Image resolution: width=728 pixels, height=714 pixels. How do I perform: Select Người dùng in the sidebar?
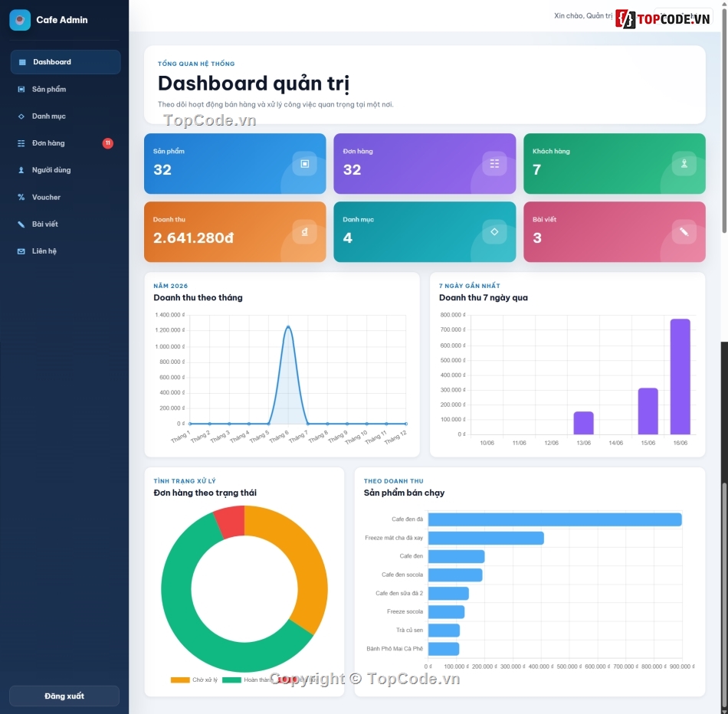[x=65, y=170]
